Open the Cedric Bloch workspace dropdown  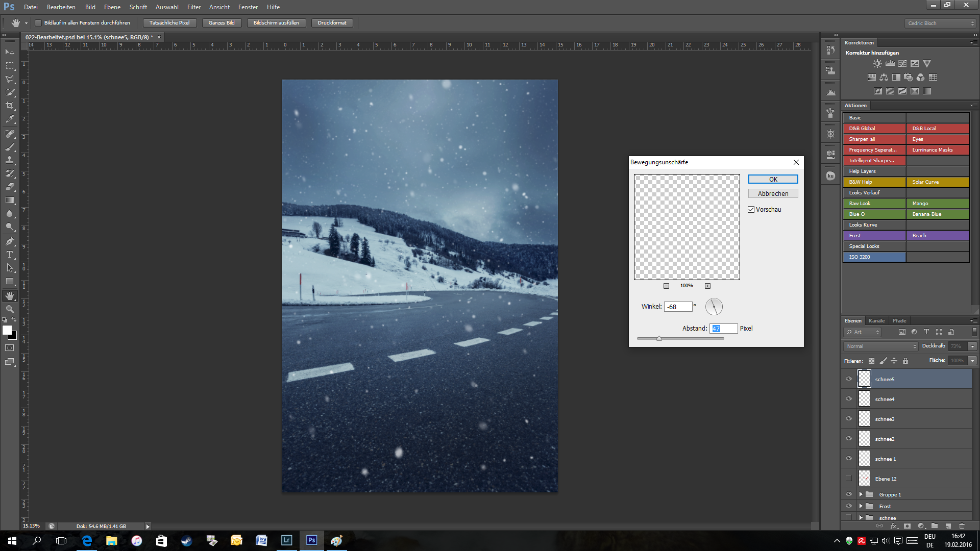pyautogui.click(x=941, y=23)
